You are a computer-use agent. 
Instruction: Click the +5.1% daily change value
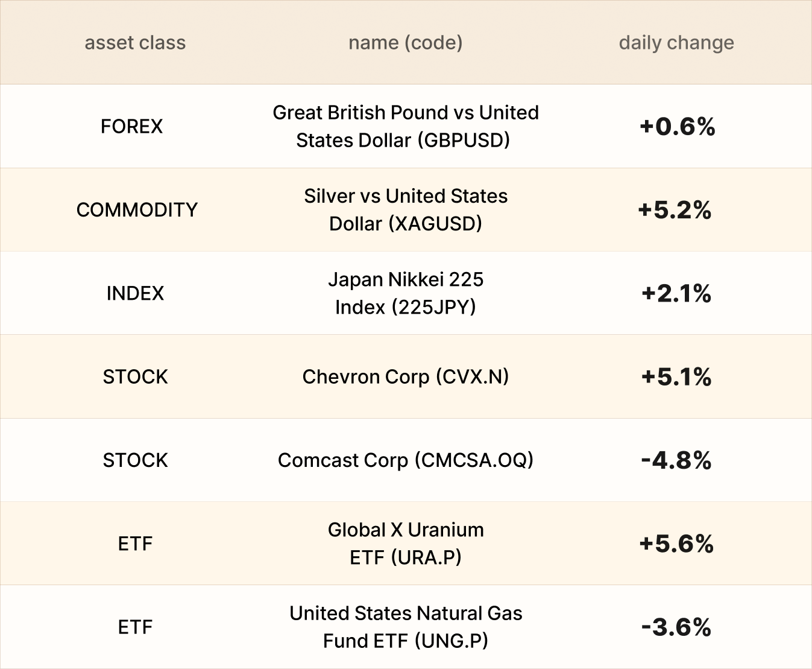click(x=676, y=376)
